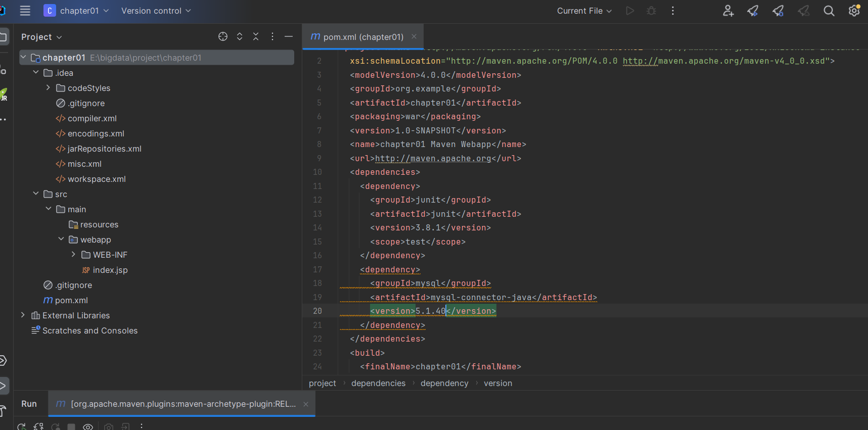Screen dimensions: 868x430
Task: Open JRebel panel from left strip
Action: tap(4, 94)
